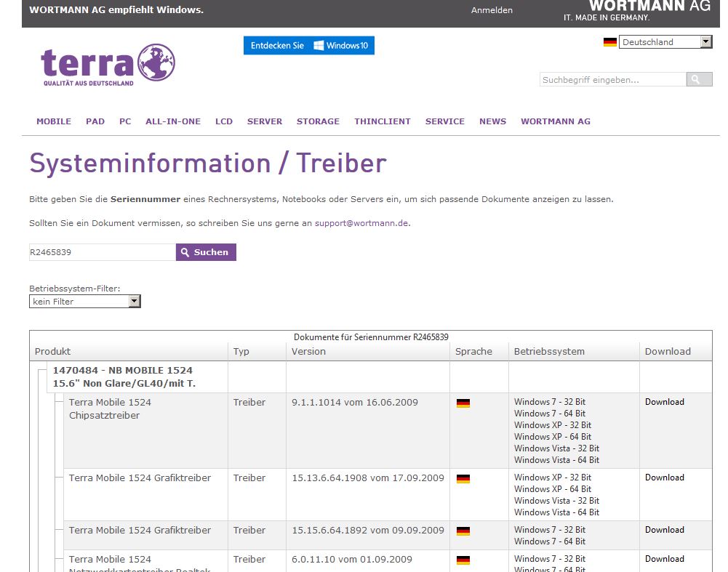
Task: Click the Entdecken Sie Windows 10 banner
Action: tap(309, 46)
